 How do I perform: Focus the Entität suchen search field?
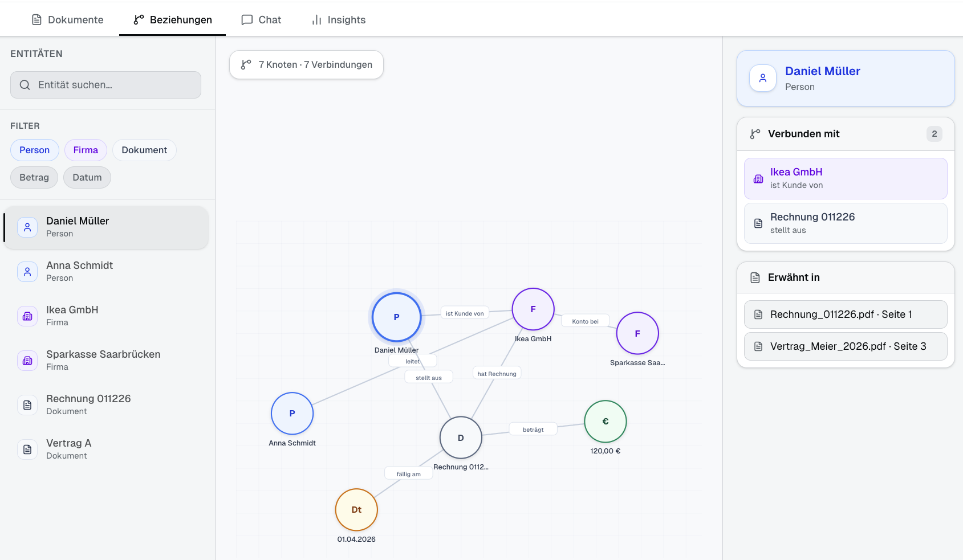coord(106,85)
